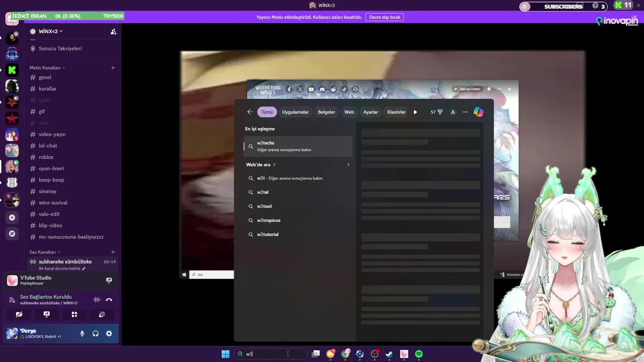644x362 pixels.
Task: Click Devre dışı bırak button
Action: (384, 17)
